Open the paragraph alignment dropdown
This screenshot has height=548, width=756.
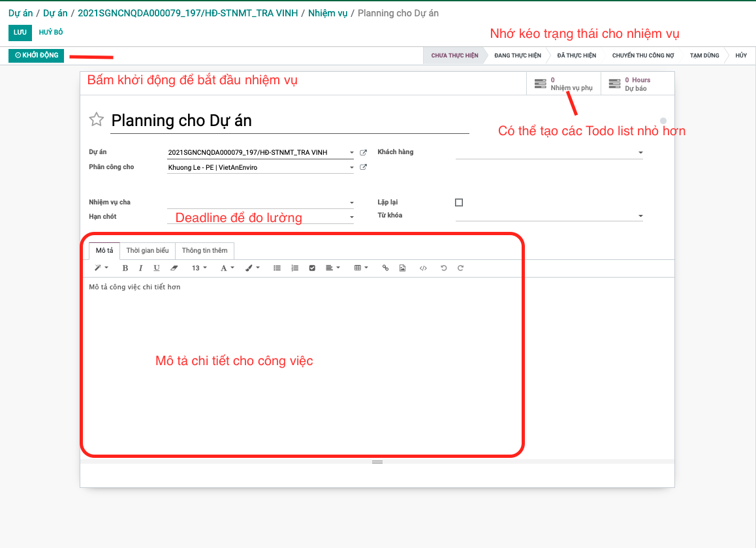pos(333,268)
